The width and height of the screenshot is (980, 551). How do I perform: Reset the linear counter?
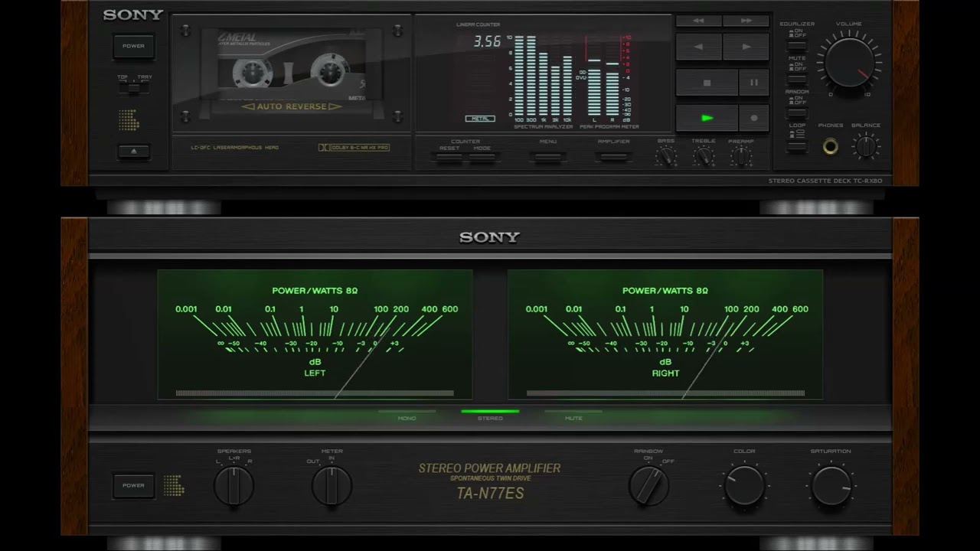click(449, 157)
